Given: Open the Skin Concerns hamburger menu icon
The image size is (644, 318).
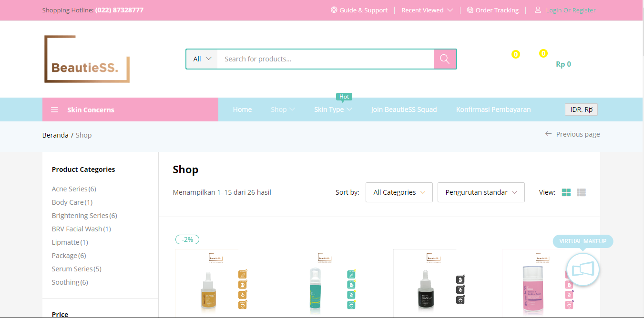Looking at the screenshot, I should pos(55,110).
